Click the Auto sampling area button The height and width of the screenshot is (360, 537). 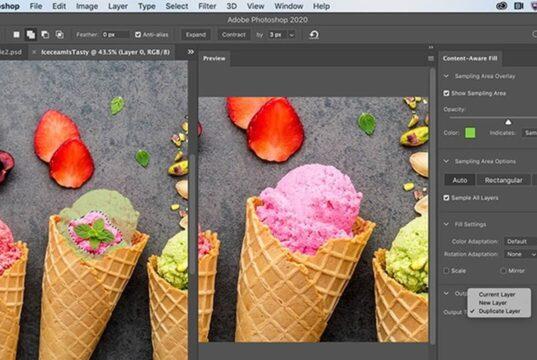[460, 180]
